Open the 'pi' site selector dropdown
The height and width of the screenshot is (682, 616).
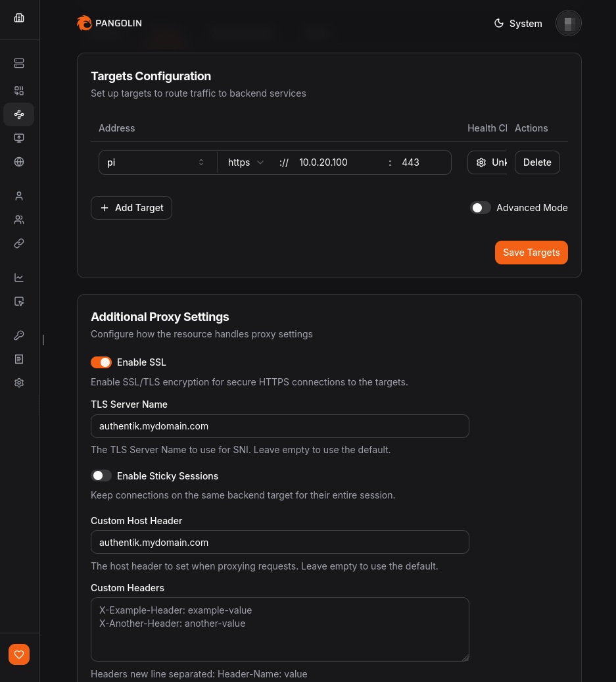[156, 162]
